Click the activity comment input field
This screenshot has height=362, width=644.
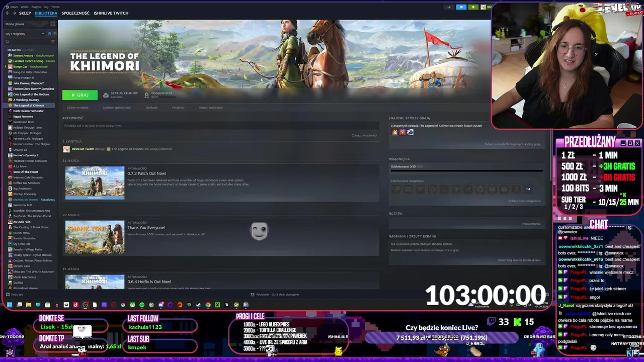[x=220, y=126]
